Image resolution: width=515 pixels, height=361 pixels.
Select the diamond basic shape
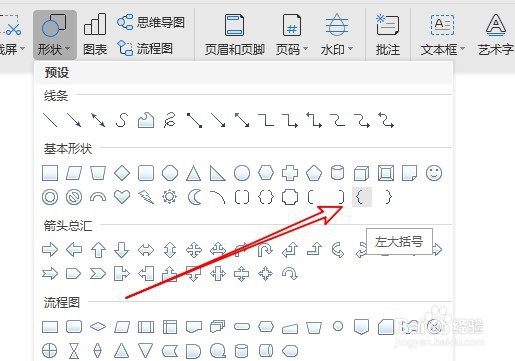click(x=122, y=173)
